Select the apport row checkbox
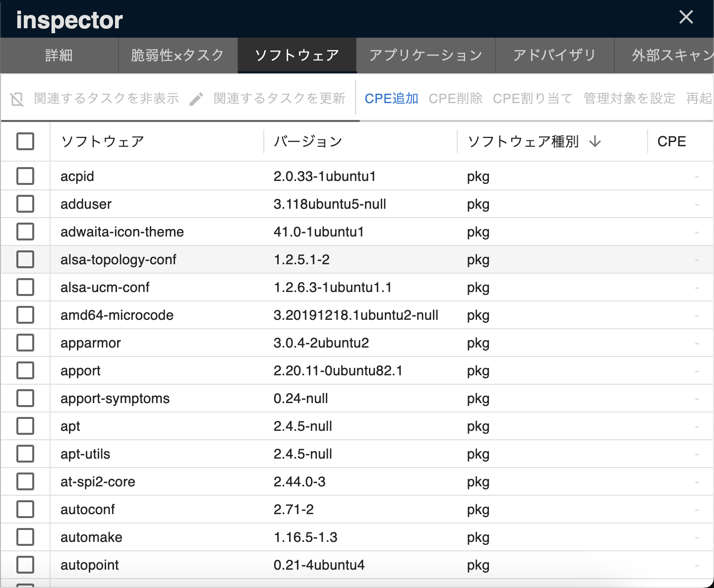Viewport: 714px width, 588px height. point(25,370)
